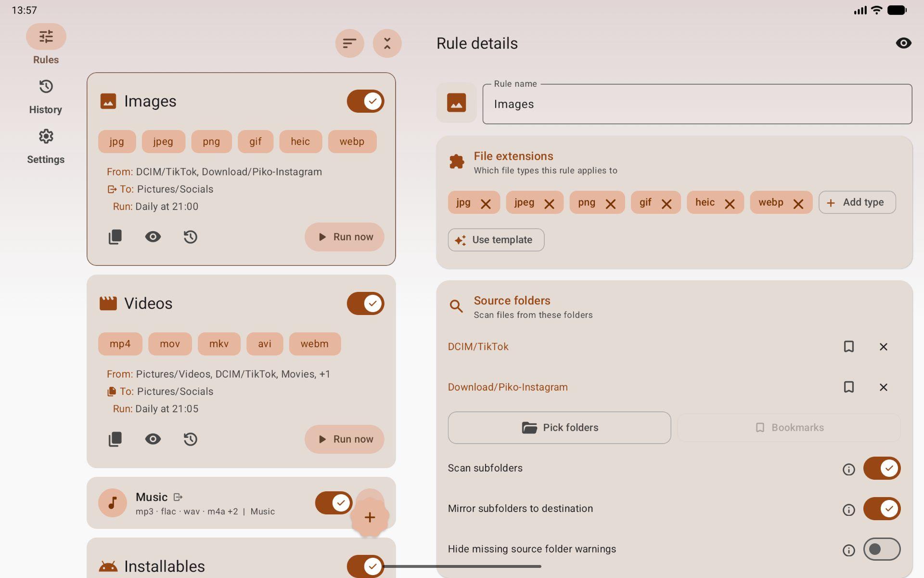This screenshot has height=578, width=924.
Task: Click the Wi-Fi indicator in status bar
Action: [x=877, y=10]
